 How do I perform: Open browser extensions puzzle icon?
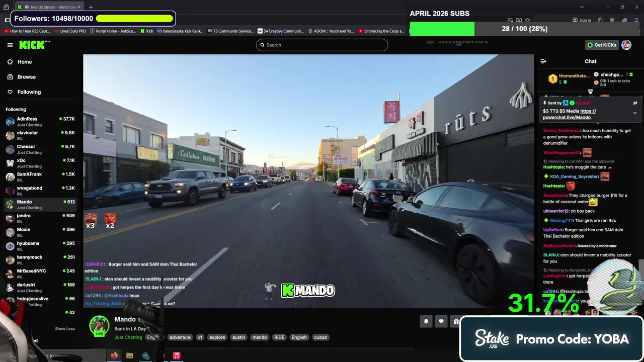[x=600, y=20]
